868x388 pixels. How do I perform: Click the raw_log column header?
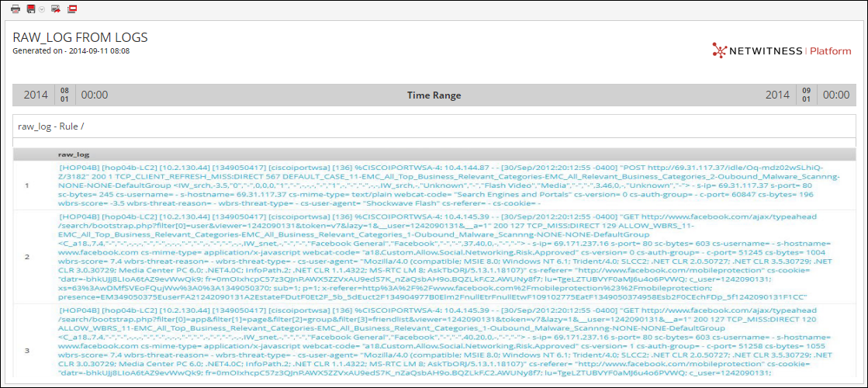coord(74,155)
